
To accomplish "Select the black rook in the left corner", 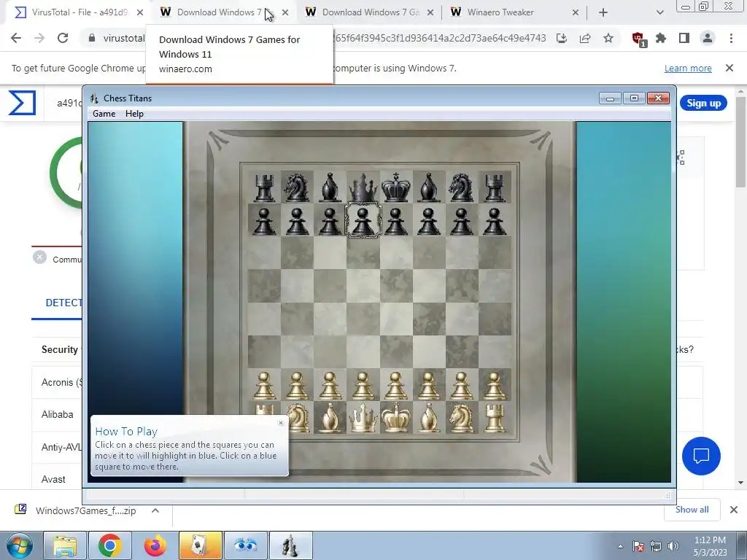I will click(x=264, y=187).
